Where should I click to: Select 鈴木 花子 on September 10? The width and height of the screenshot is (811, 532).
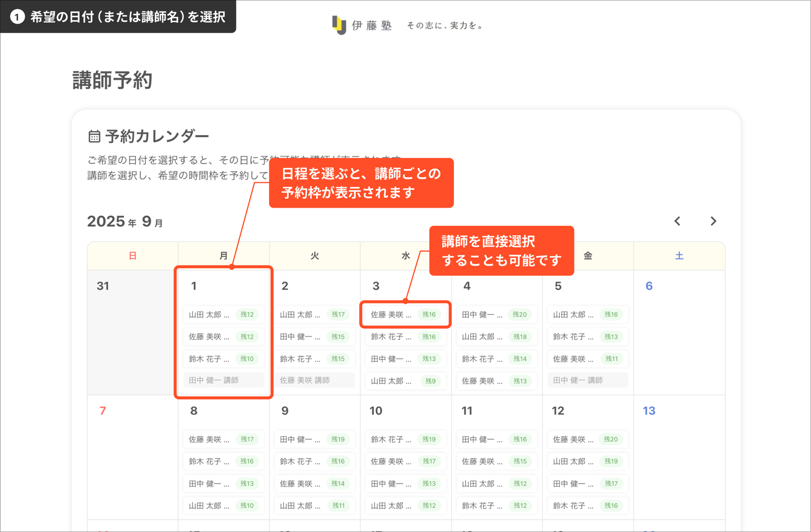coord(391,439)
